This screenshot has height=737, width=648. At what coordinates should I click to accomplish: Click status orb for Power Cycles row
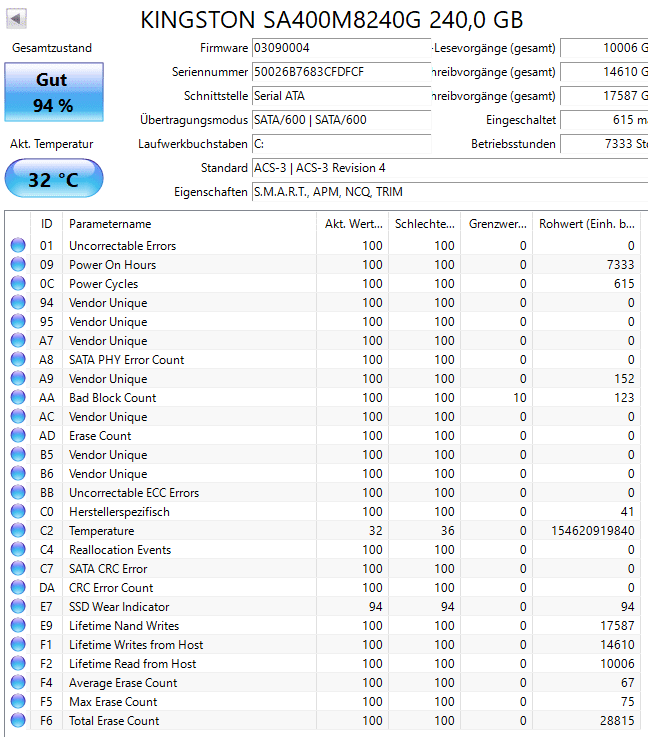pyautogui.click(x=18, y=283)
